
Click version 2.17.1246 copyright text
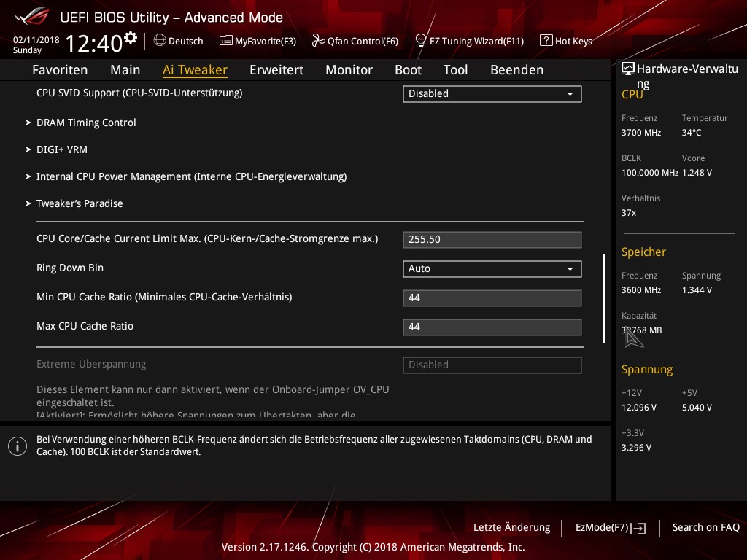[373, 547]
